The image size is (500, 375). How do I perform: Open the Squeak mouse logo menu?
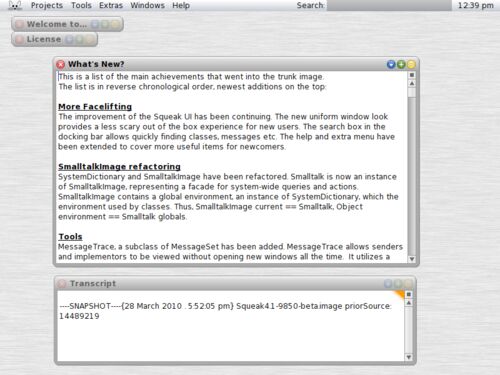pos(15,5)
